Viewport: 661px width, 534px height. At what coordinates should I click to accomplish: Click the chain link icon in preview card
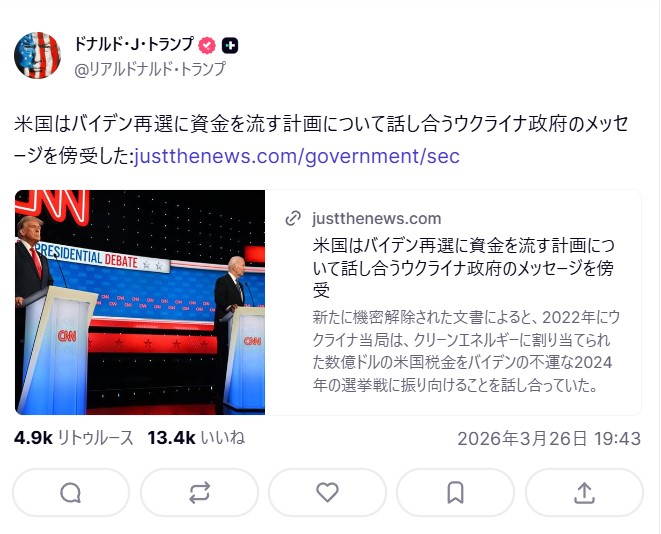click(293, 218)
